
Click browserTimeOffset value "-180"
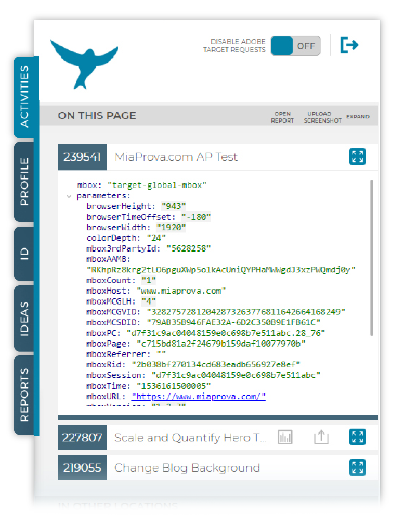pyautogui.click(x=196, y=217)
